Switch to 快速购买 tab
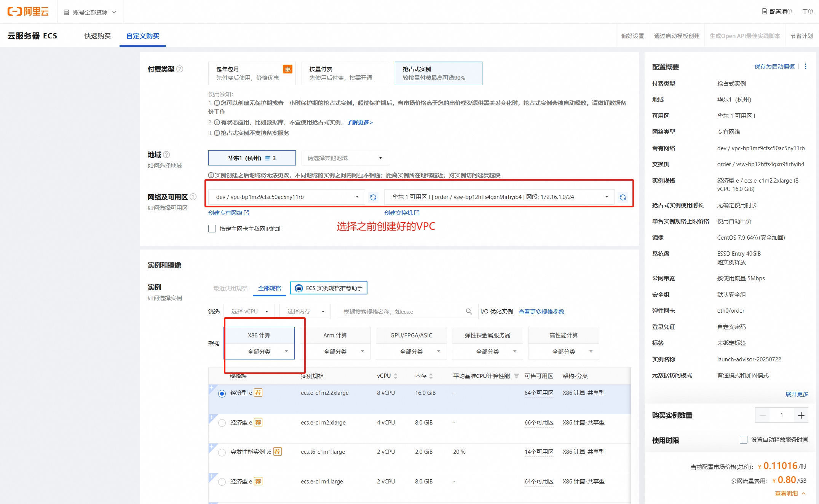The width and height of the screenshot is (819, 504). [97, 36]
